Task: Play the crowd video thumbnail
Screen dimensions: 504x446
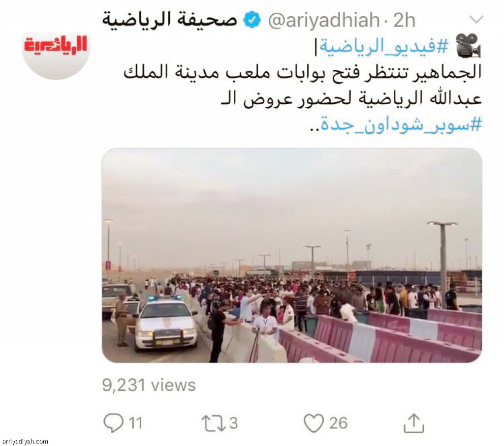Action: (292, 255)
